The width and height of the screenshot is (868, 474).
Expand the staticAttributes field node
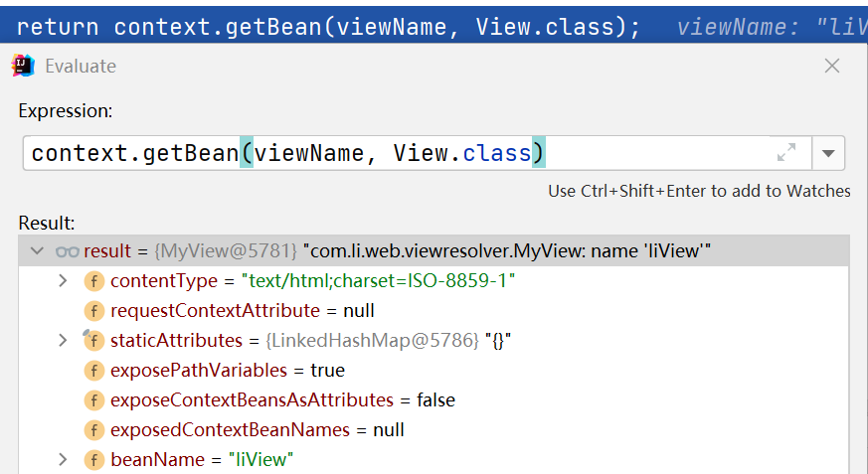click(x=64, y=341)
